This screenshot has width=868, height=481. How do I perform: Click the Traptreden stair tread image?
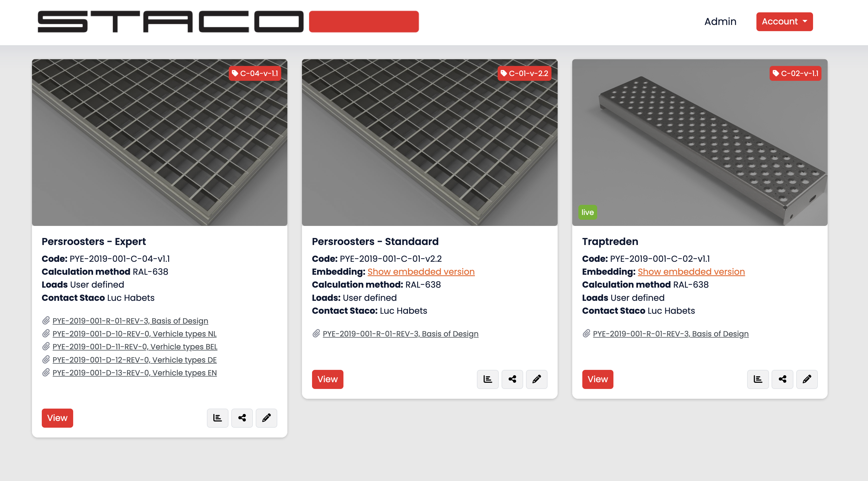point(700,142)
